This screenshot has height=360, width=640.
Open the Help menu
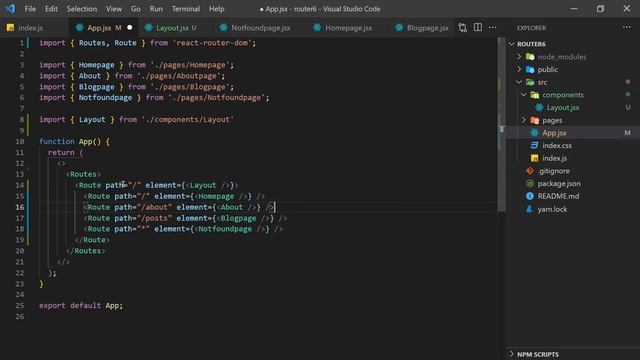(x=217, y=9)
